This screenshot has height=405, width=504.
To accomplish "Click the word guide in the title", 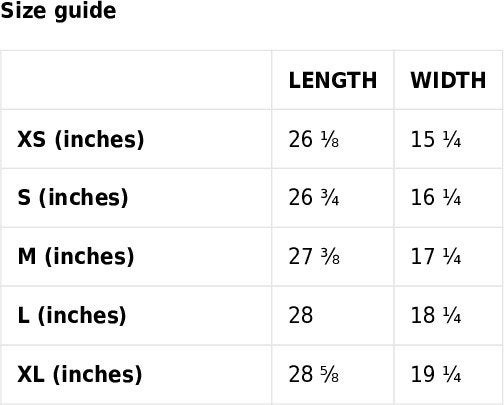I will coord(85,12).
